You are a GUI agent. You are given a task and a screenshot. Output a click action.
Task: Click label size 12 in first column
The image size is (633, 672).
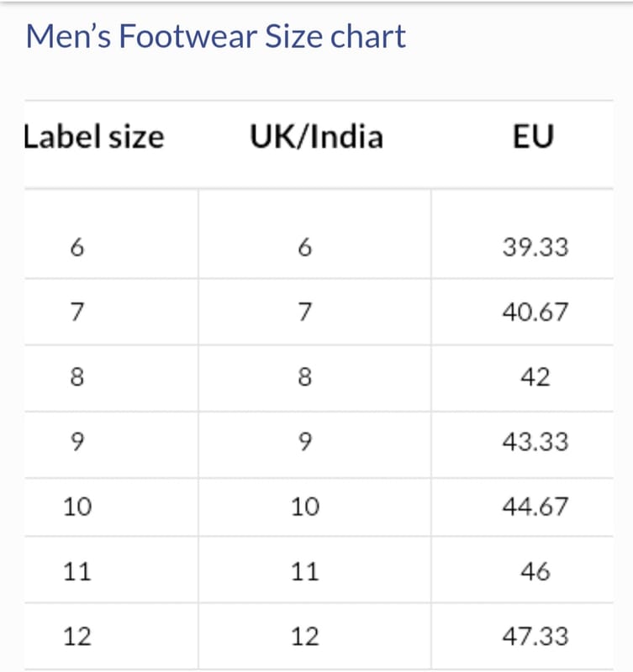[x=77, y=637]
